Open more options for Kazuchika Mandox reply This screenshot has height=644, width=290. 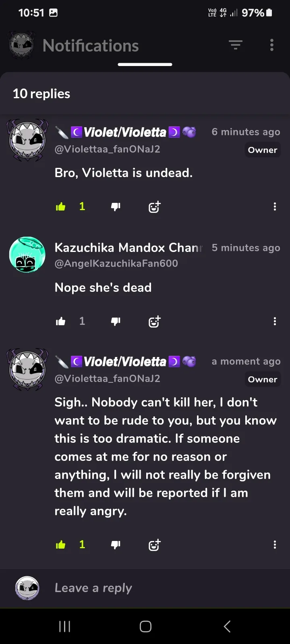point(275,321)
